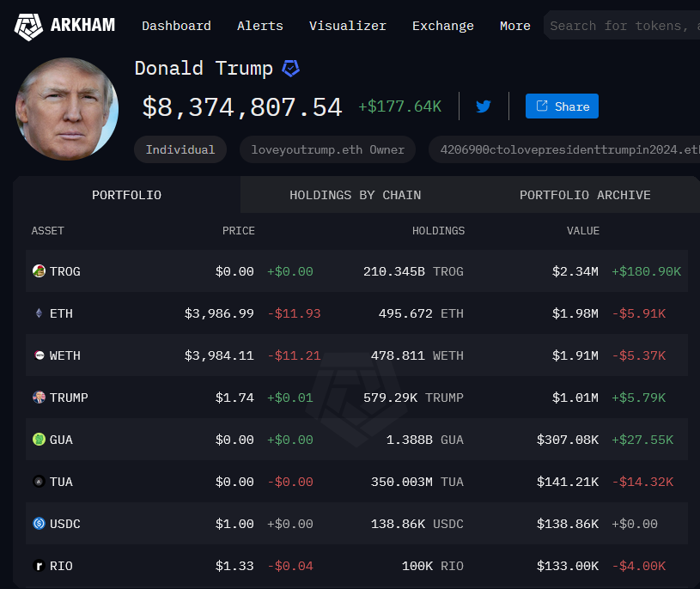Screen dimensions: 700x589
Task: Click the 100K RIO holdings value
Action: (433, 566)
